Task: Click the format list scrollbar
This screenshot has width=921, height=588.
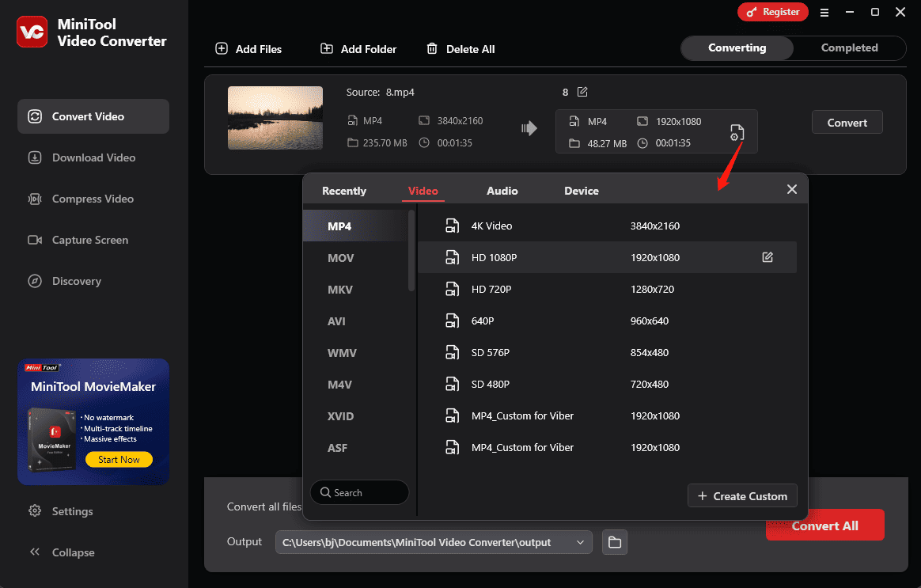Action: pos(411,251)
